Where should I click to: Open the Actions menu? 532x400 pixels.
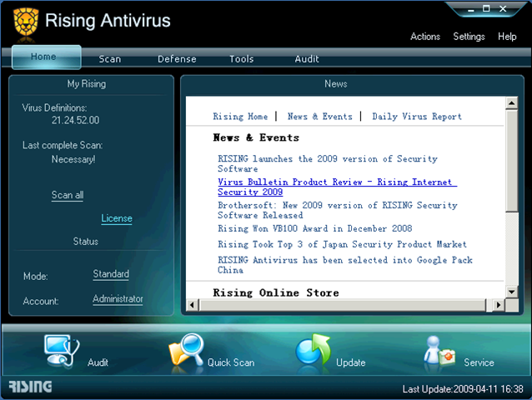tap(425, 37)
